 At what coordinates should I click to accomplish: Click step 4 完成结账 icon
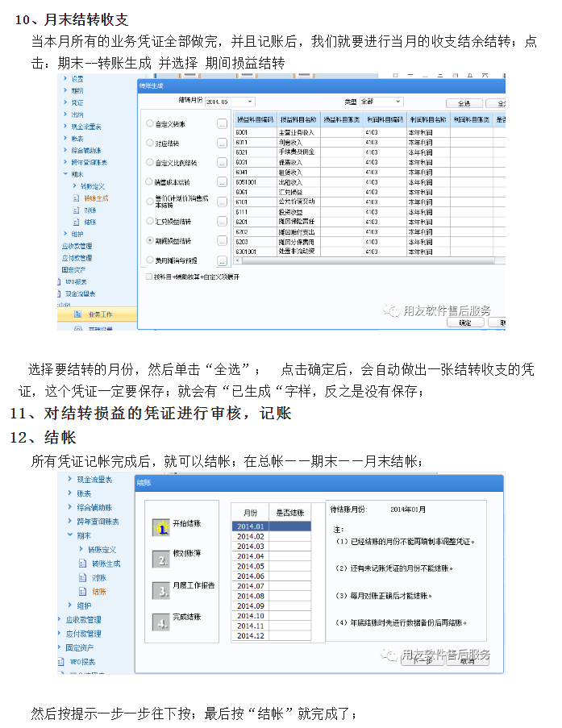pos(161,622)
